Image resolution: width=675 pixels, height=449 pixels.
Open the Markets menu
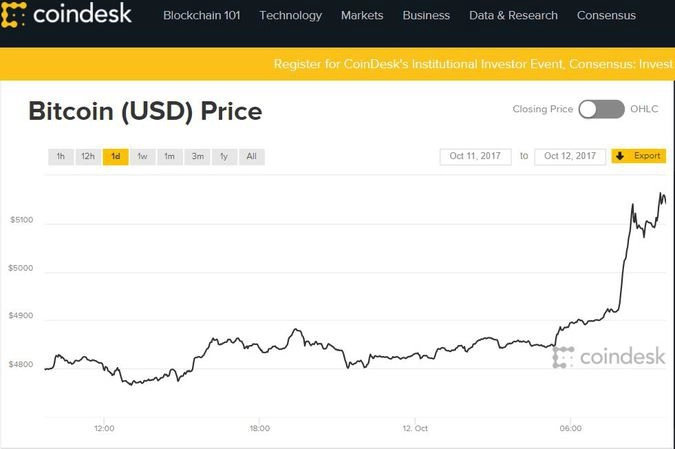pyautogui.click(x=362, y=16)
